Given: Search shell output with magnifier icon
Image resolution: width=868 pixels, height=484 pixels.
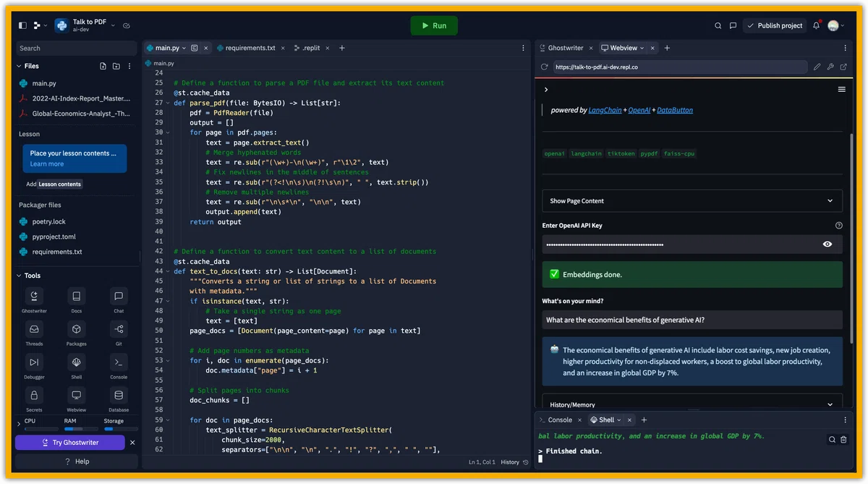Looking at the screenshot, I should (x=832, y=439).
